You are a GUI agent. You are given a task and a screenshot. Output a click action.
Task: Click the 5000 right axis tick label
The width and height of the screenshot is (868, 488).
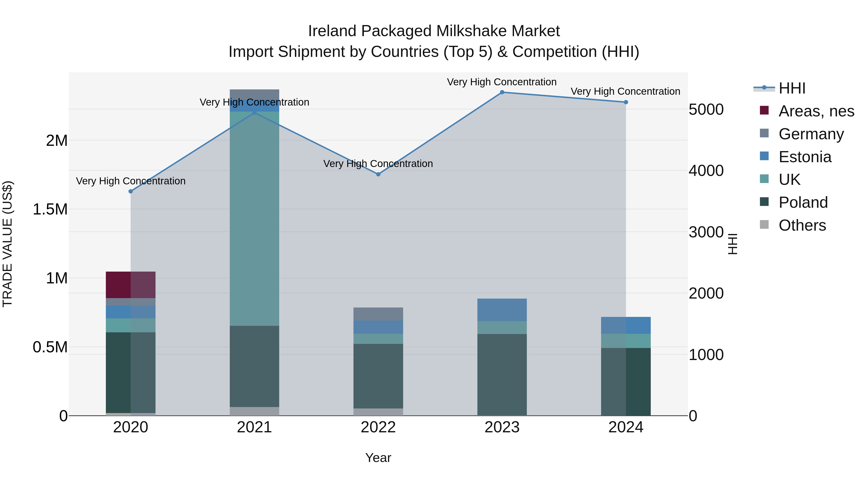(x=706, y=109)
